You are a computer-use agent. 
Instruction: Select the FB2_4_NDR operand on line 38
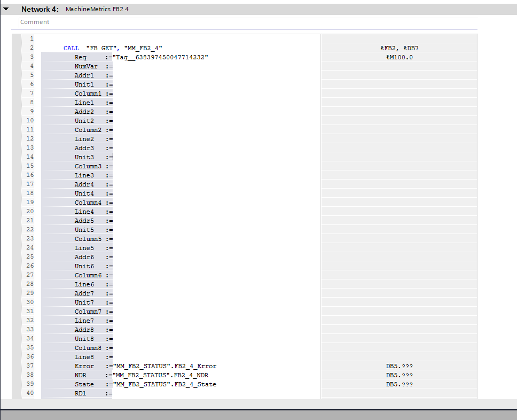(161, 375)
